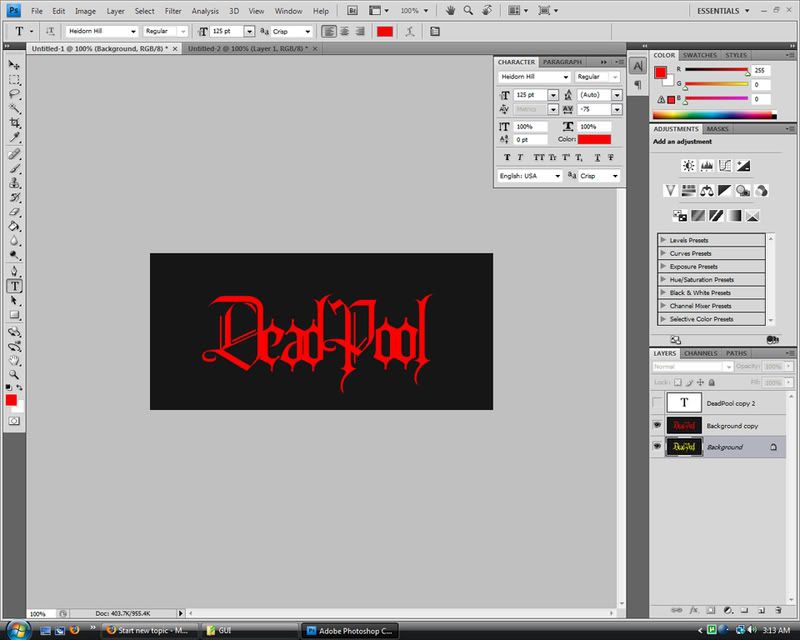Click Brightness/Contrast adjustment icon

(x=688, y=165)
